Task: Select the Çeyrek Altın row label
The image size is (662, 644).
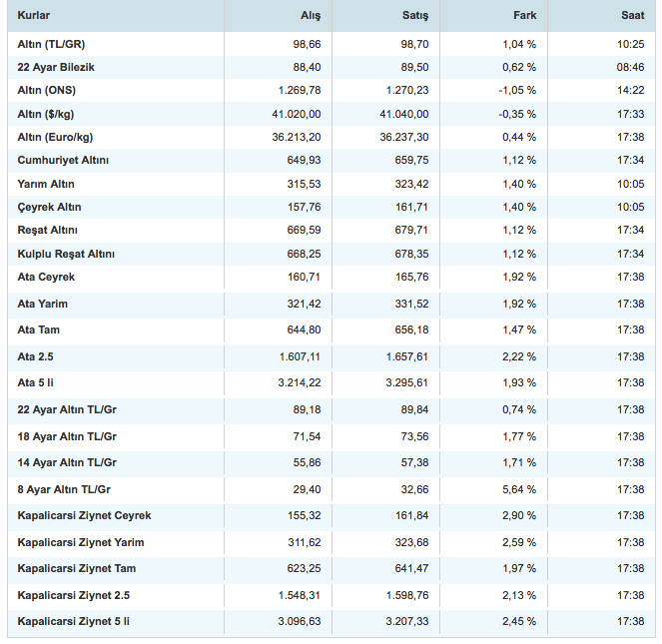Action: (50, 208)
